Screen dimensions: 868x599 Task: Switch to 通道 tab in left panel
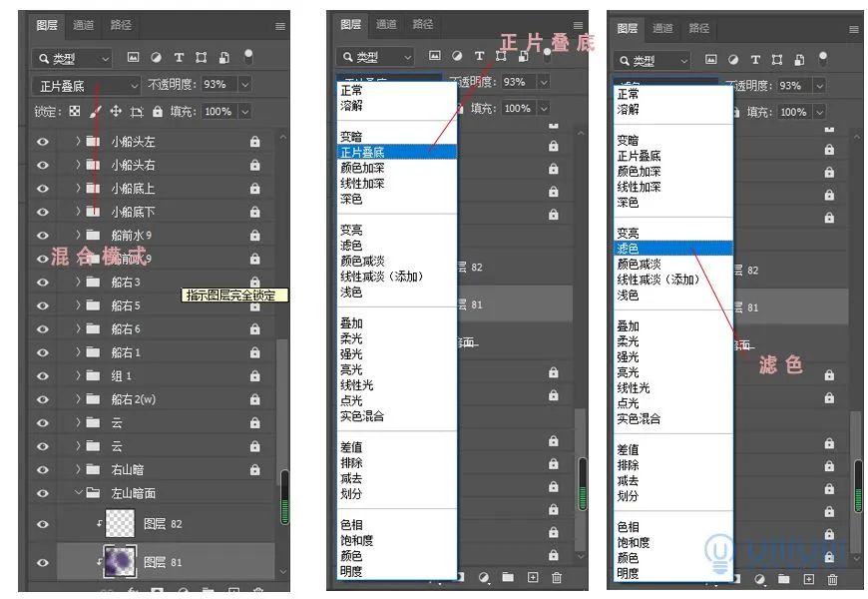[x=83, y=25]
